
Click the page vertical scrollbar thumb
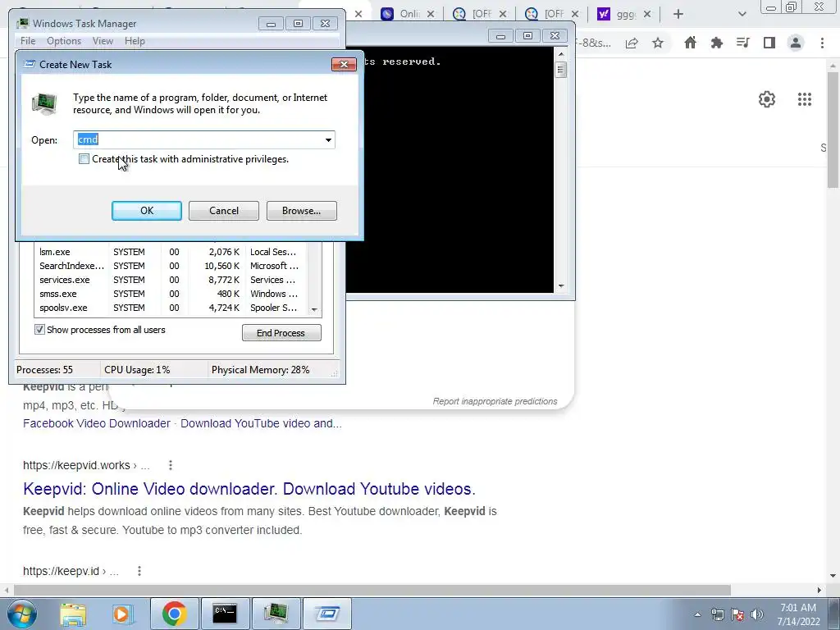[833, 130]
